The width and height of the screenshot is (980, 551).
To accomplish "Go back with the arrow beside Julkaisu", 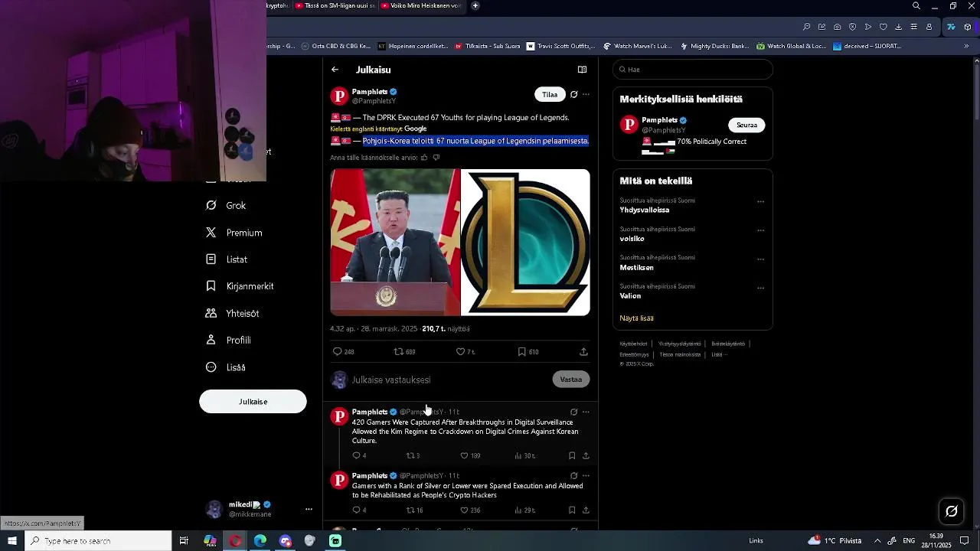I will (x=335, y=70).
